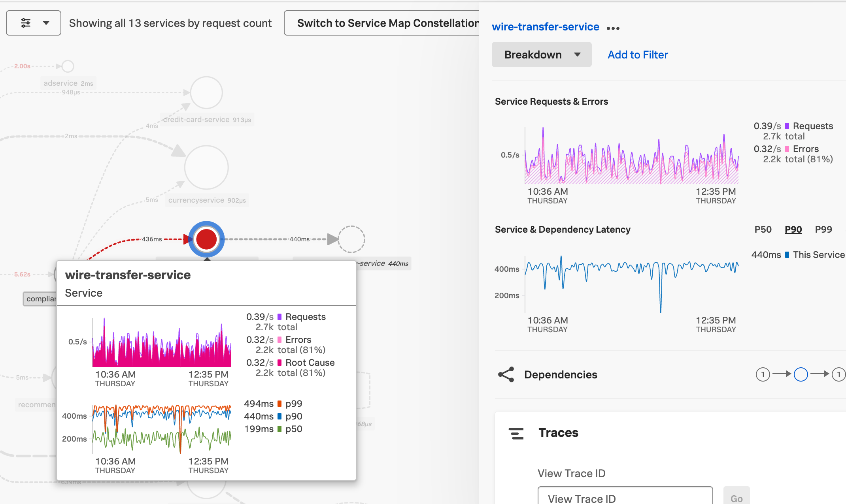Select the credit-card-service node circle
846x504 pixels.
tap(206, 92)
